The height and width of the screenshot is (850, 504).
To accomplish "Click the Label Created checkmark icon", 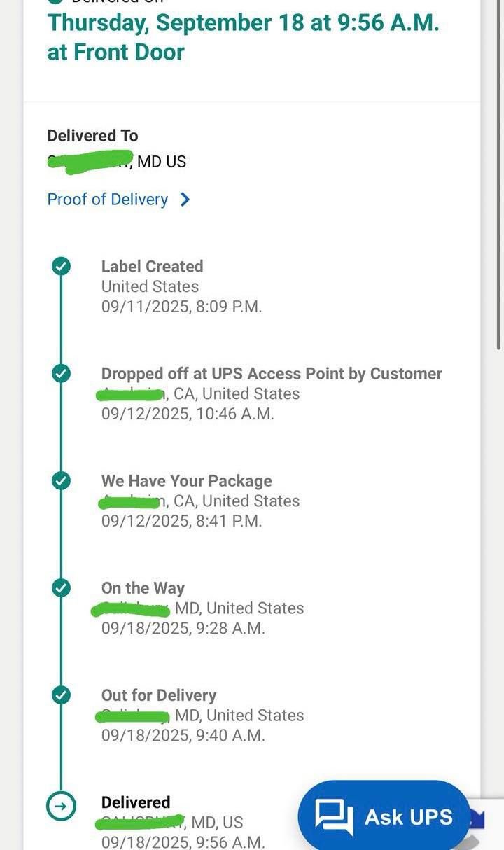I will 62,266.
